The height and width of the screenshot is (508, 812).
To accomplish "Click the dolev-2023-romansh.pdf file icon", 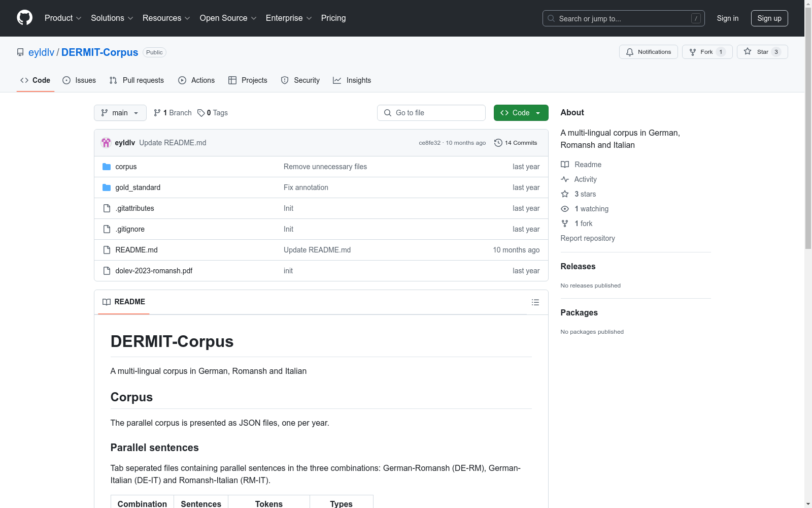I will [107, 271].
